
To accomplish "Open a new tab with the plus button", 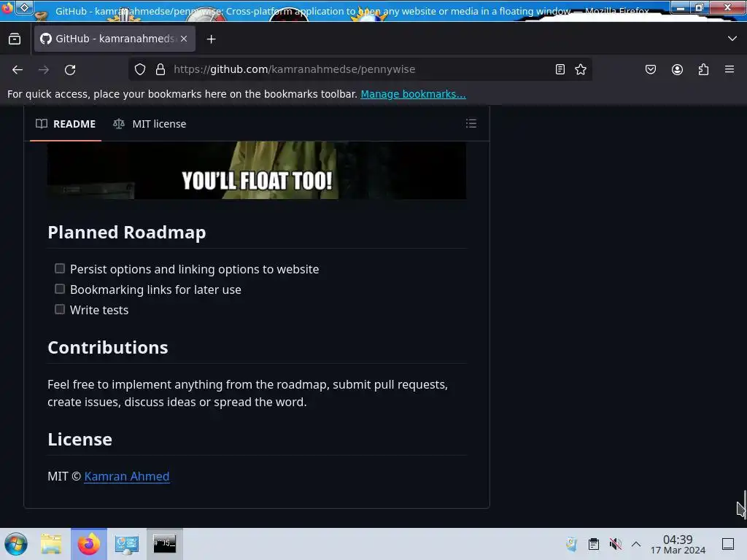I will [x=212, y=39].
